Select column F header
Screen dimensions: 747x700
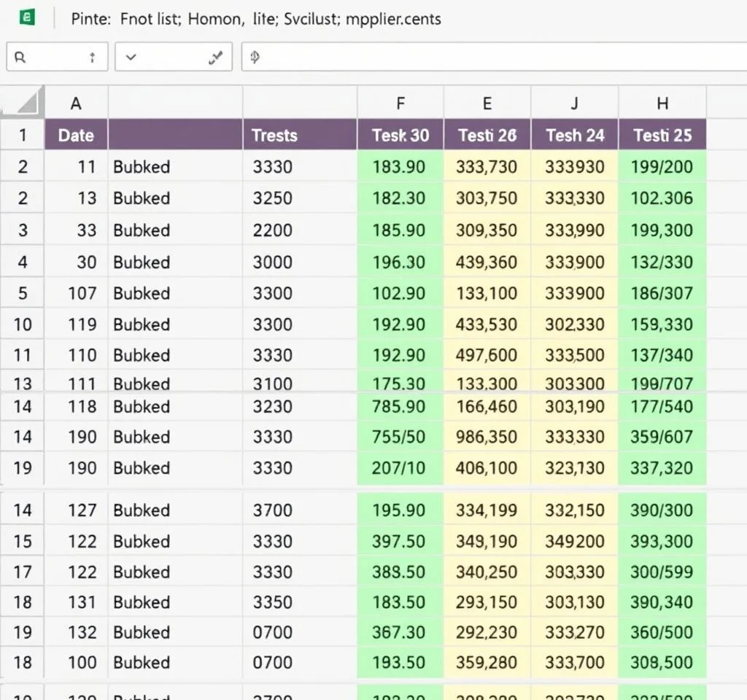pos(400,104)
